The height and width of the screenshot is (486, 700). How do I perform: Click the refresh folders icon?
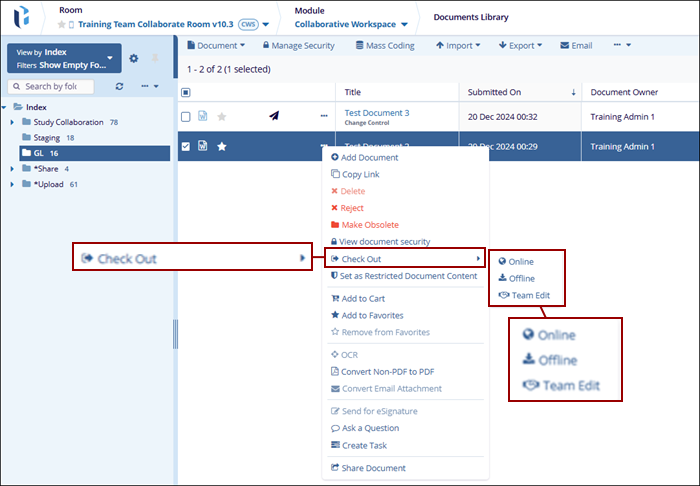[x=120, y=87]
